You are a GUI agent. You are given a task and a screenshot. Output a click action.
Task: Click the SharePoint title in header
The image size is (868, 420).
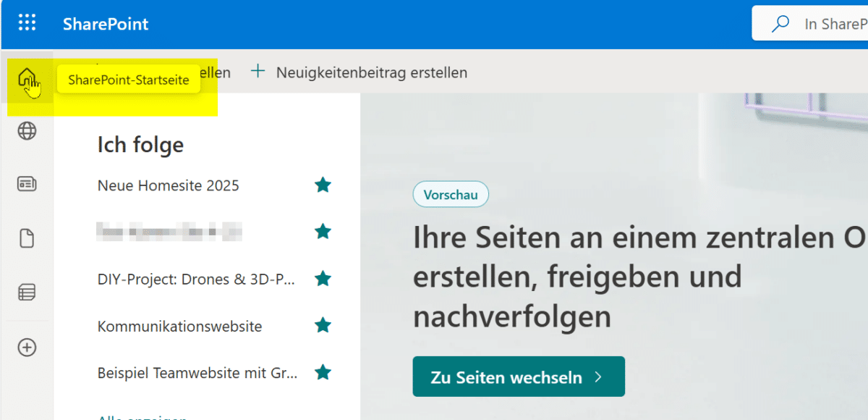tap(106, 24)
